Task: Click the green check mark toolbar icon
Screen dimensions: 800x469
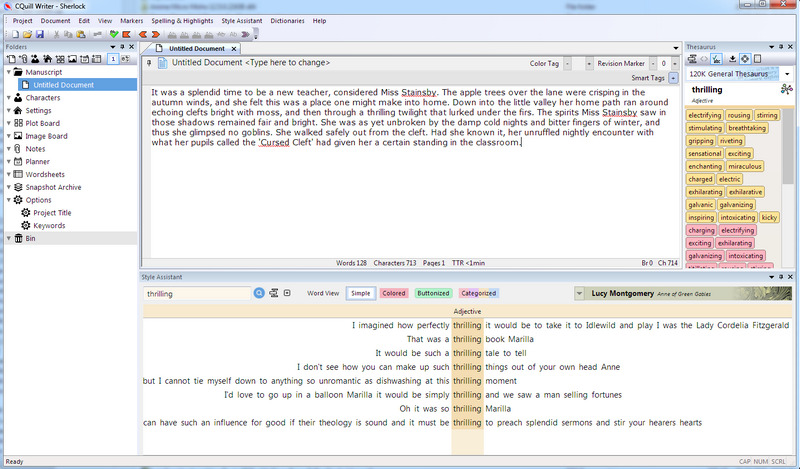Action: 115,34
